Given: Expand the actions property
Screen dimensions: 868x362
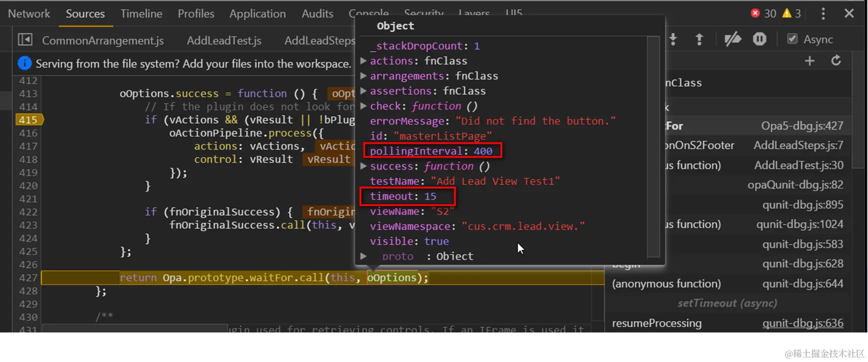Looking at the screenshot, I should [x=364, y=61].
